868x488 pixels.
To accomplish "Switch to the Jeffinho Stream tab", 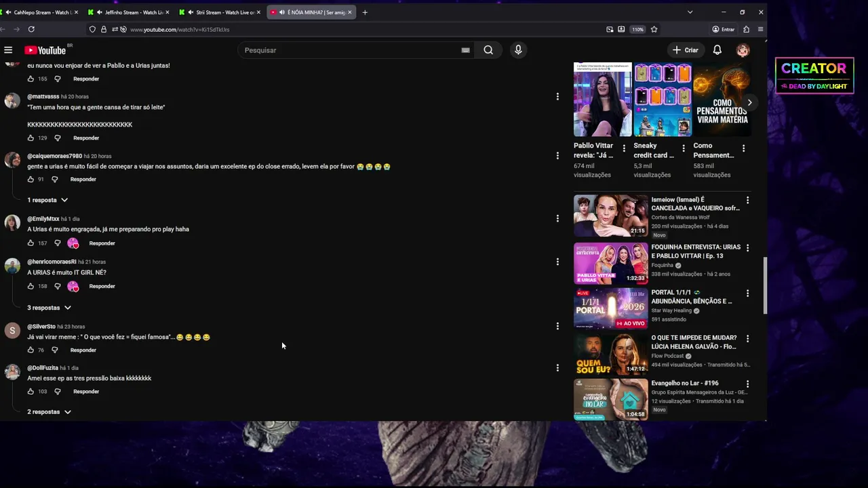I will click(x=129, y=12).
